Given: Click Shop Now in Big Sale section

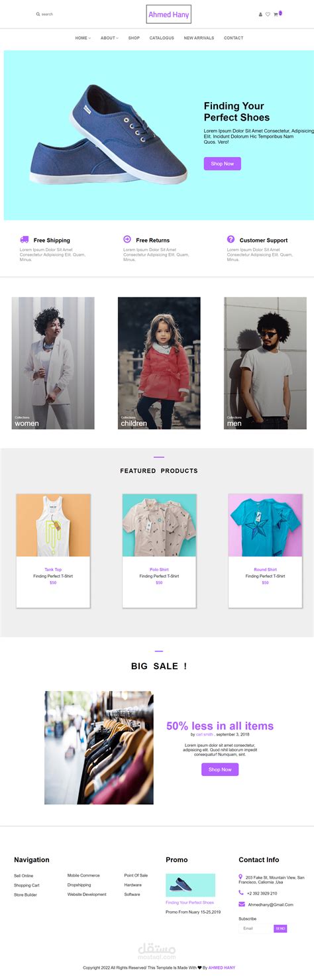Looking at the screenshot, I should click(220, 769).
